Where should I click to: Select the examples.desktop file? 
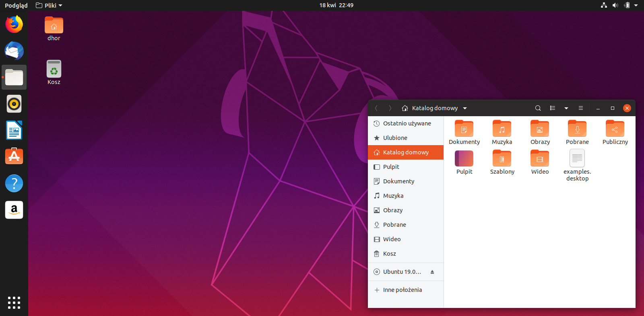point(577,165)
